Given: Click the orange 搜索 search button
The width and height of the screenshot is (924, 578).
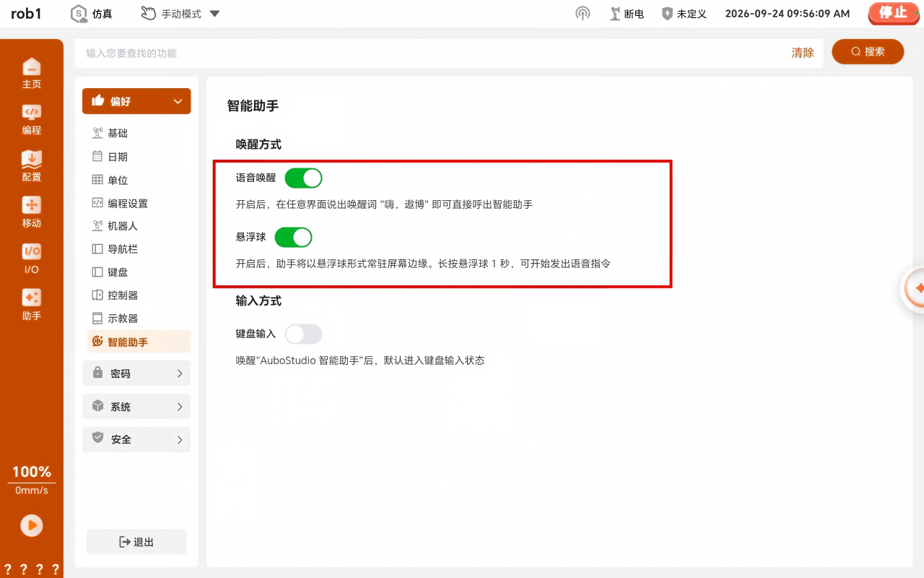Looking at the screenshot, I should (x=868, y=52).
